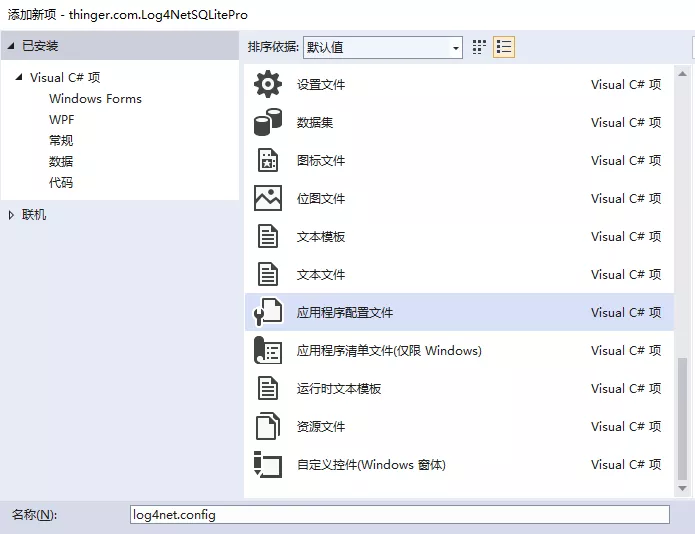Screen dimensions: 695x534
Task: Select the bitmap file picture icon
Action: coord(268,199)
